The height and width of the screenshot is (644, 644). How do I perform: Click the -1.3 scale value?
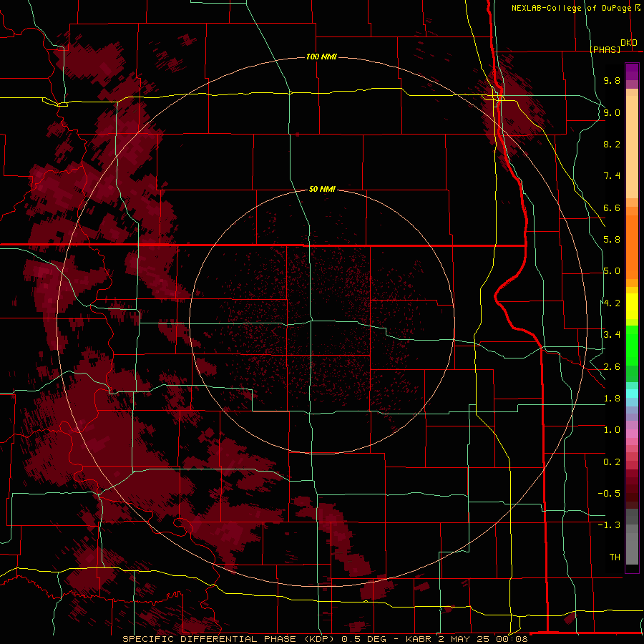coord(609,525)
